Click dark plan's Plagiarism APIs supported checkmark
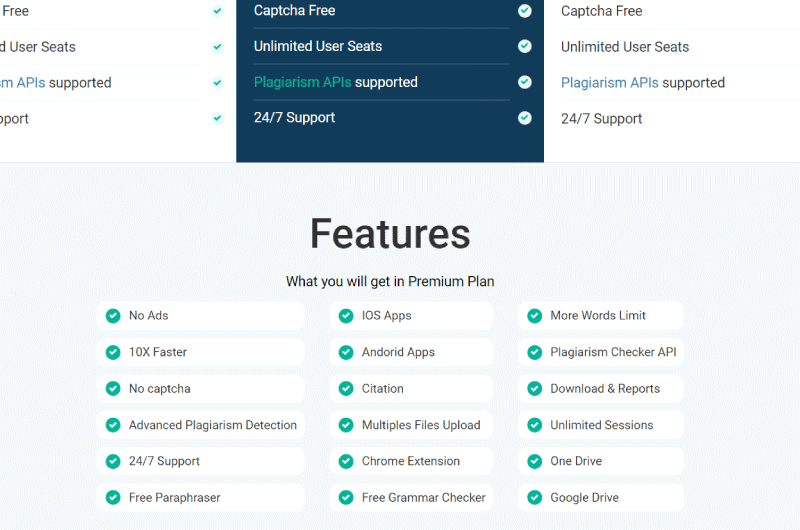800x530 pixels. pos(524,82)
